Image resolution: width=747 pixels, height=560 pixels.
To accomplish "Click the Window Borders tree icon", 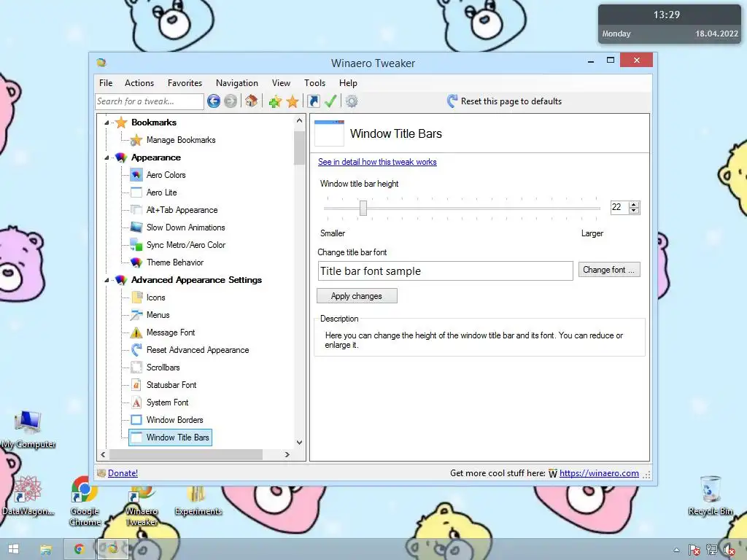I will coord(136,420).
